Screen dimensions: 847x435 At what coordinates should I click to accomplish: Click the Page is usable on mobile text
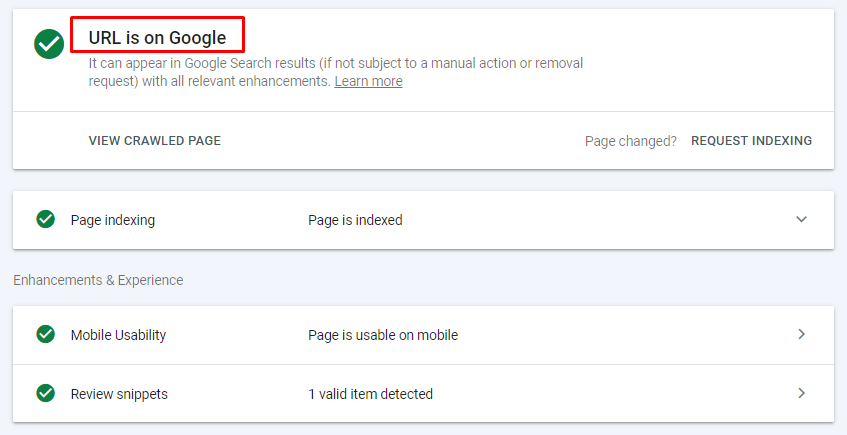point(383,335)
